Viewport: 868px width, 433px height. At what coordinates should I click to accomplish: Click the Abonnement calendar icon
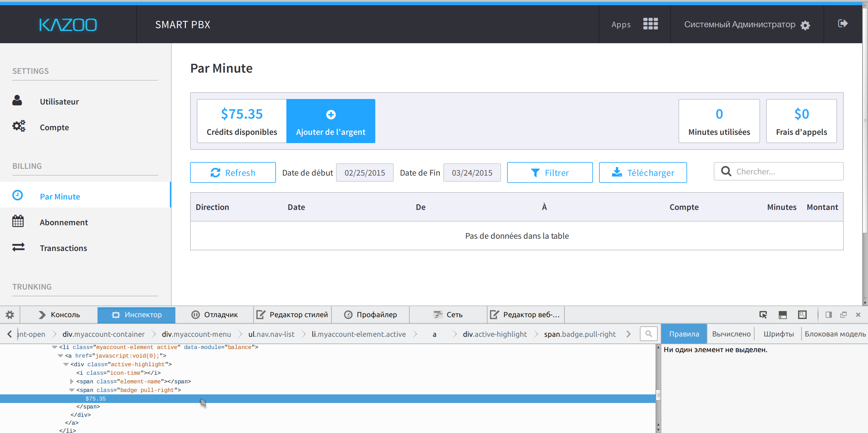coord(18,221)
